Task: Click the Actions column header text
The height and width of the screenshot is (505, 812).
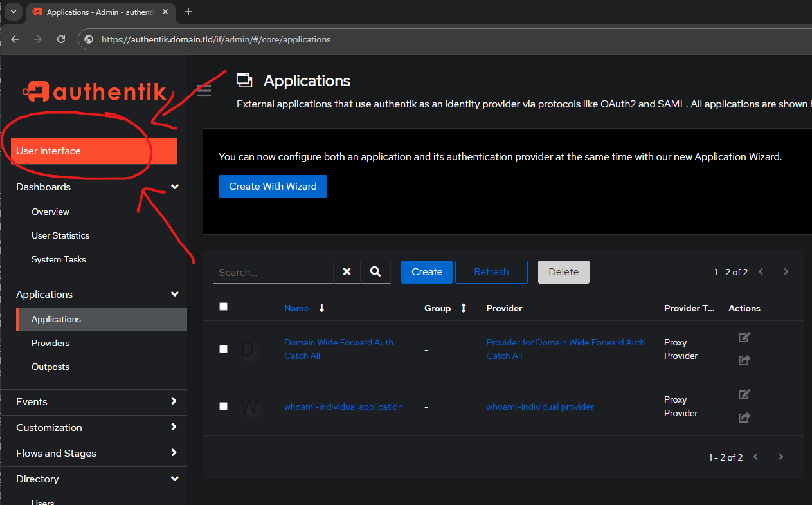Action: [x=744, y=308]
